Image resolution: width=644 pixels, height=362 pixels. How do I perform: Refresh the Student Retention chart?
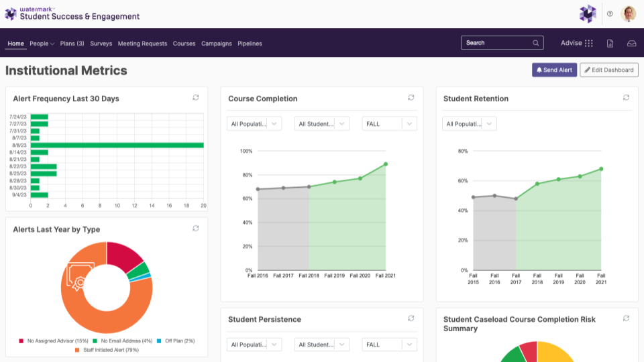626,98
